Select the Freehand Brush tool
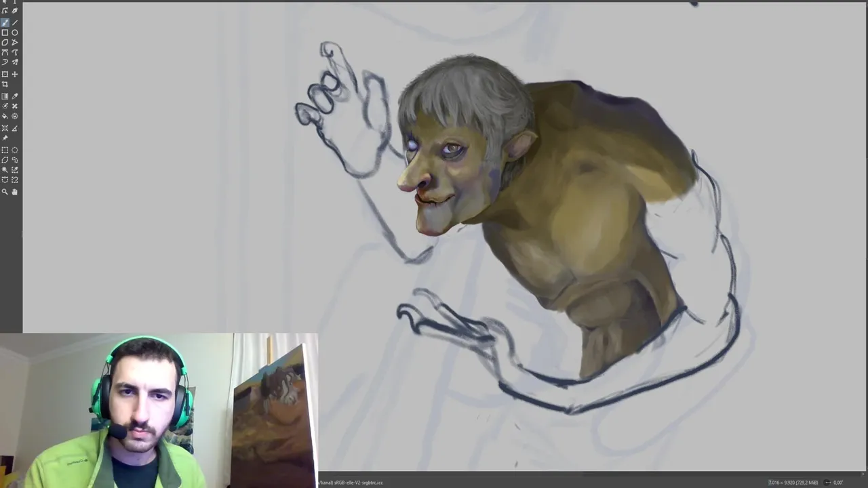Image resolution: width=868 pixels, height=488 pixels. click(5, 22)
